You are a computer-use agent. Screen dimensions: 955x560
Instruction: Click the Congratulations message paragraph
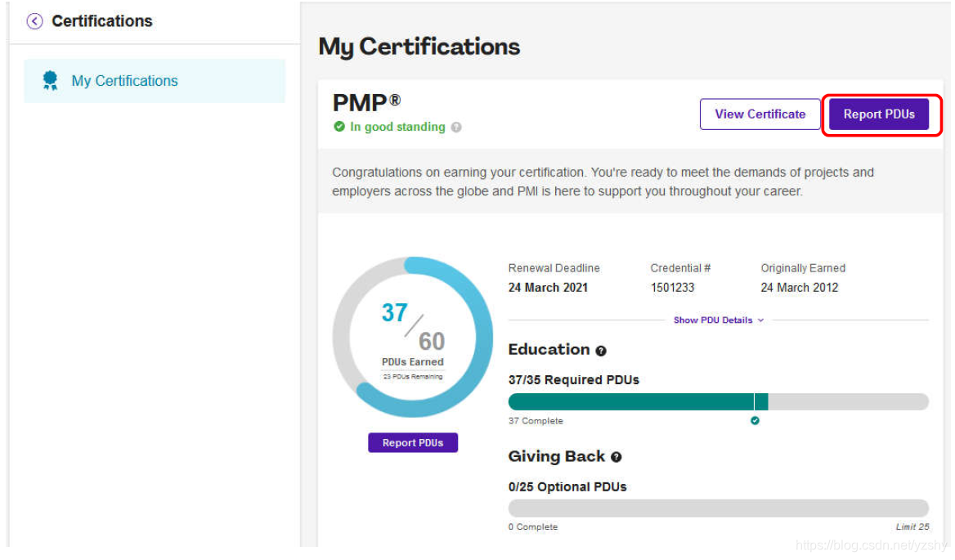(x=603, y=181)
